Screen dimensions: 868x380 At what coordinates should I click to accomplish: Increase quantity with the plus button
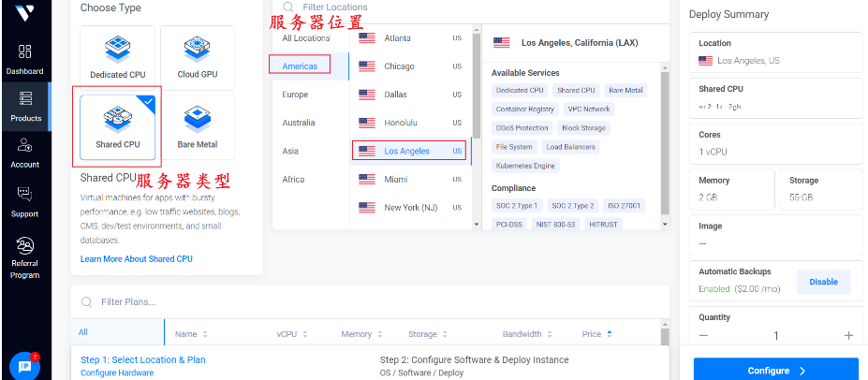[848, 336]
